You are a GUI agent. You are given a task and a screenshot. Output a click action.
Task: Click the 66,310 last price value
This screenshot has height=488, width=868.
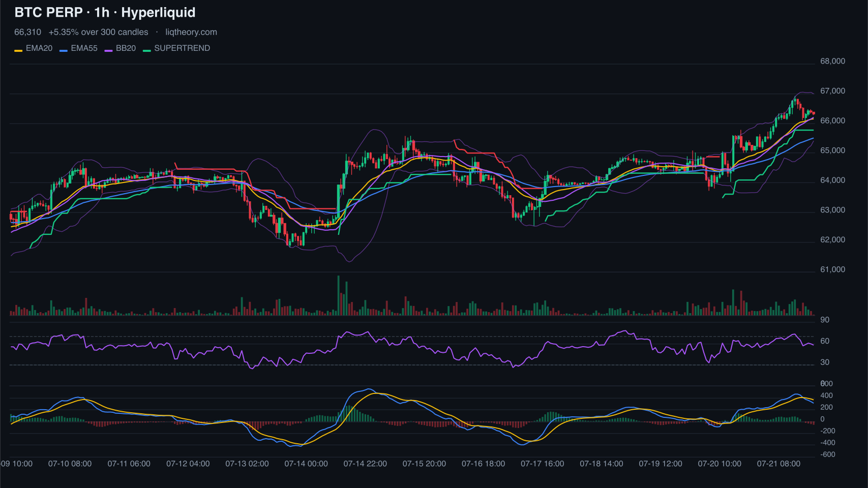coord(27,32)
